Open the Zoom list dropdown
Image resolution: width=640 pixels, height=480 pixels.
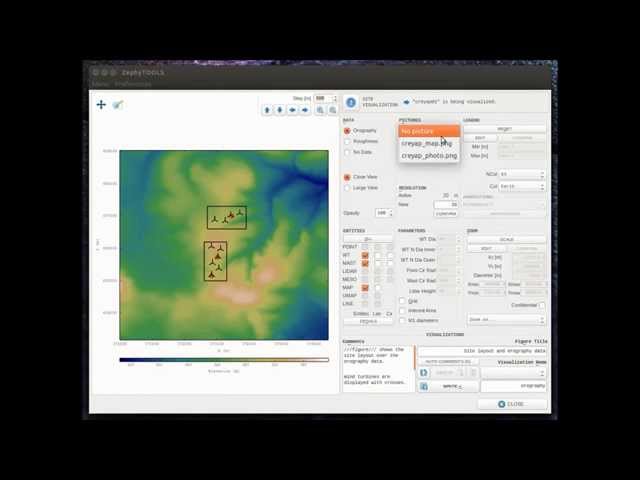click(x=506, y=320)
